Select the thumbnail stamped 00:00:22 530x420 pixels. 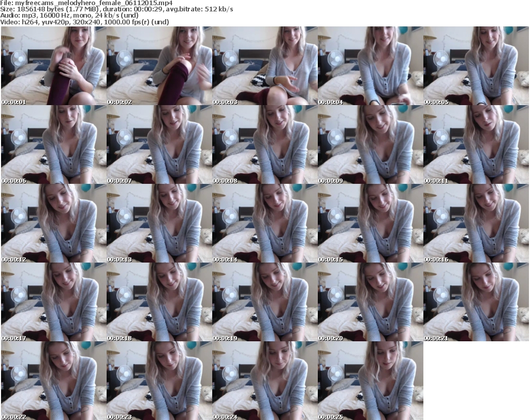(54, 381)
